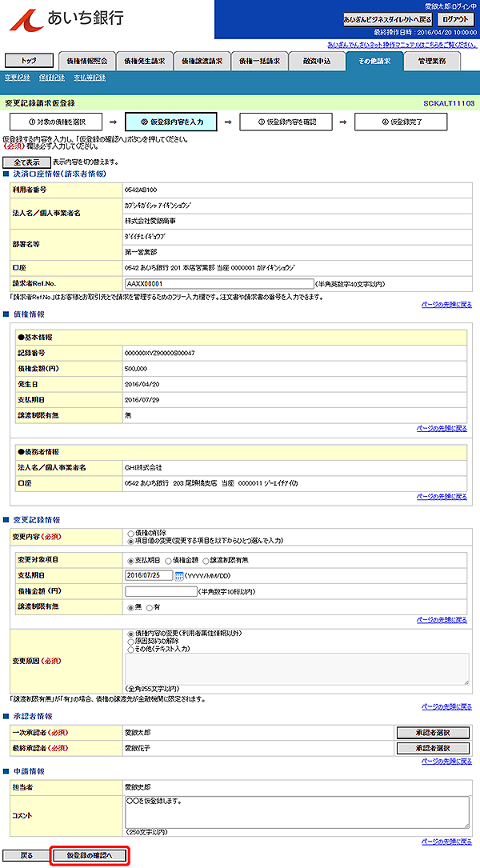Click the あいち銀行 logo
The image size is (480, 868).
67,19
